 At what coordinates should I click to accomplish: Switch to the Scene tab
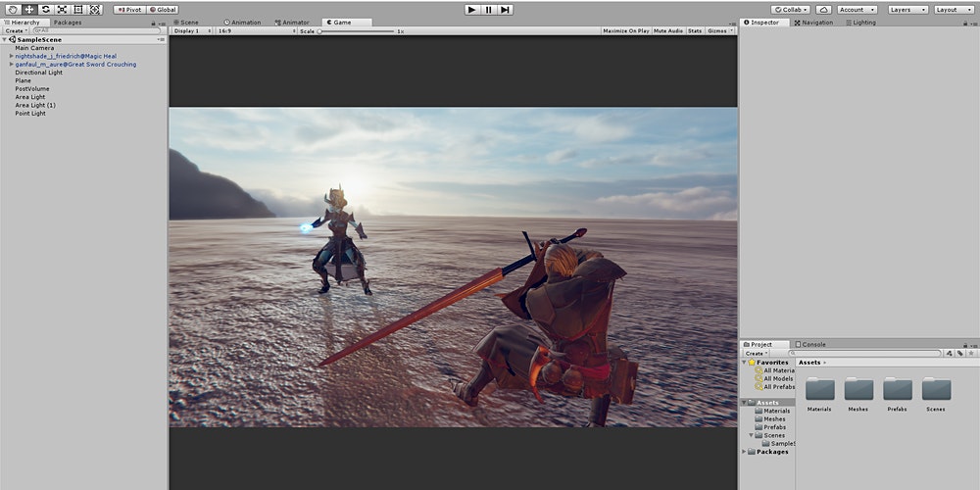(x=186, y=22)
